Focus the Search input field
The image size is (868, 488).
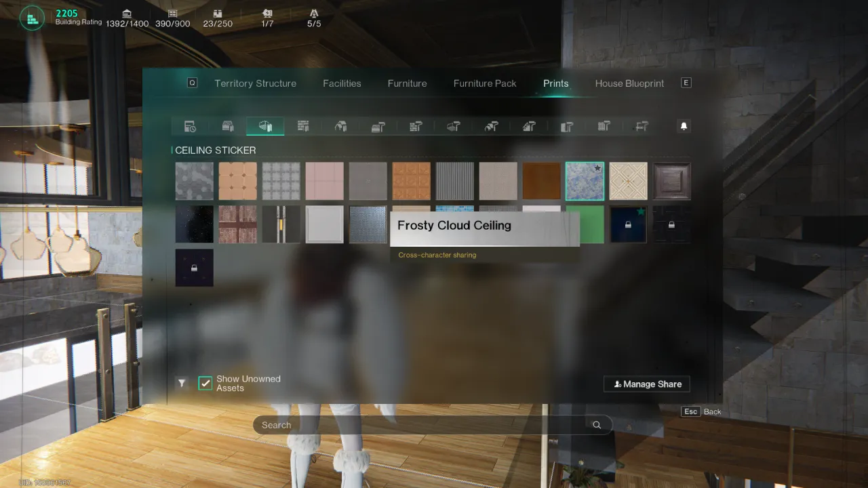433,425
